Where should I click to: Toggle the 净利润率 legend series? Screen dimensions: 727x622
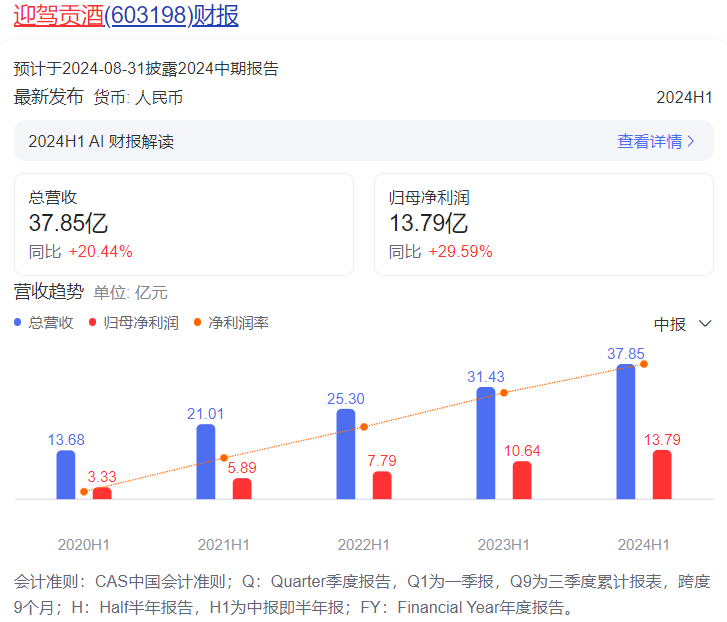[x=231, y=323]
